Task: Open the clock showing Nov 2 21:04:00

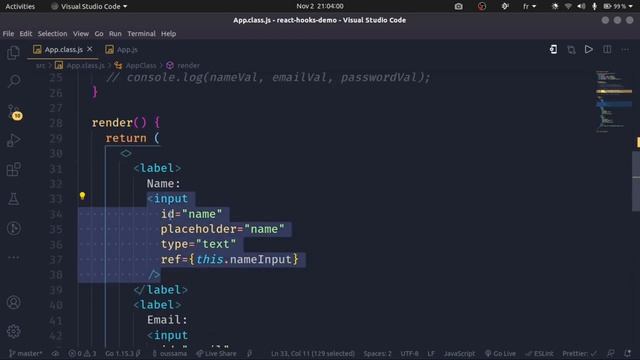Action: point(320,7)
